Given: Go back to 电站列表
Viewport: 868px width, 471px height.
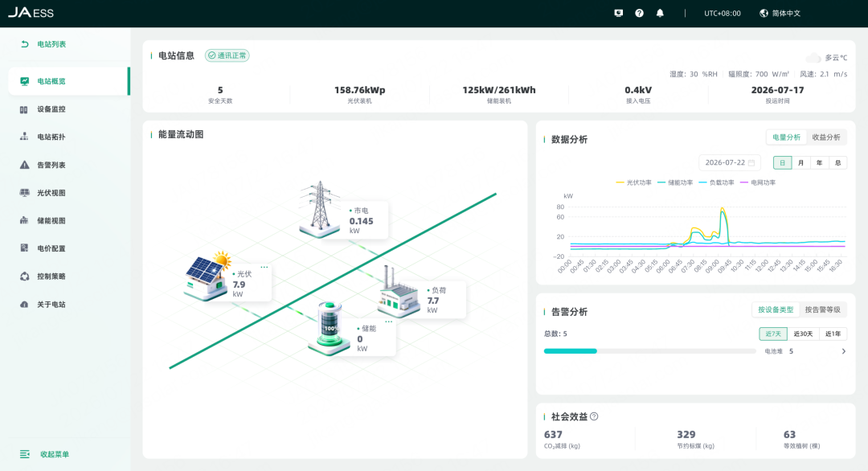Looking at the screenshot, I should 24,43.
